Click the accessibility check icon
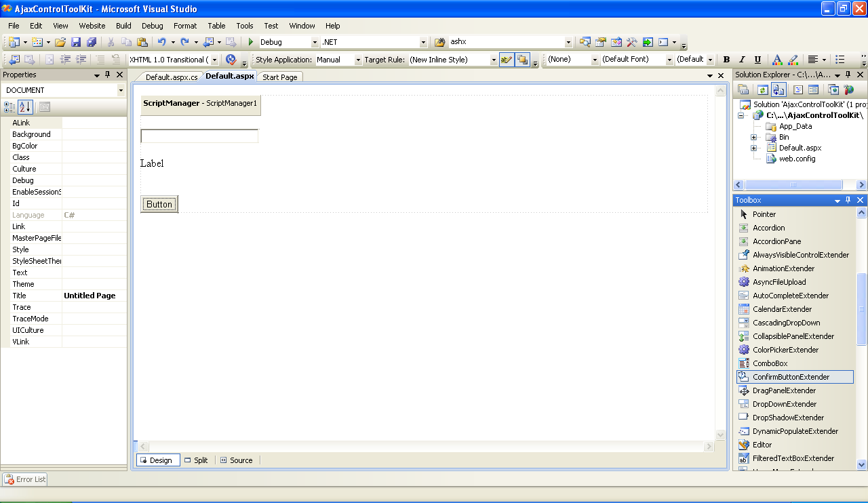 231,60
